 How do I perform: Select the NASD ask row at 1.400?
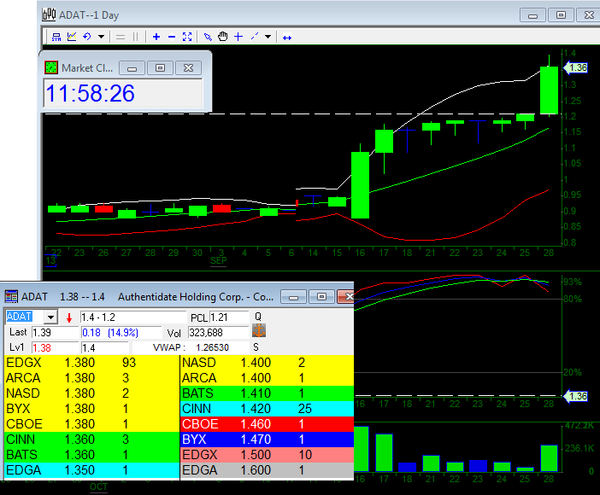pos(267,363)
